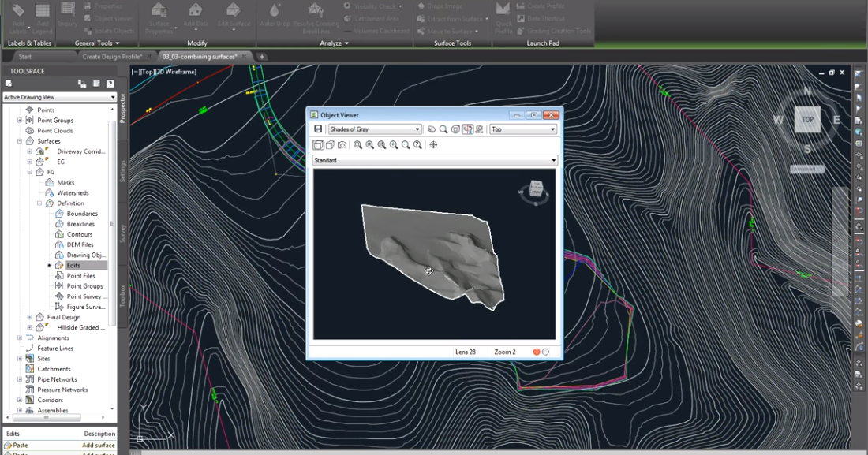Toggle the perspective projection view icon

pyautogui.click(x=330, y=145)
